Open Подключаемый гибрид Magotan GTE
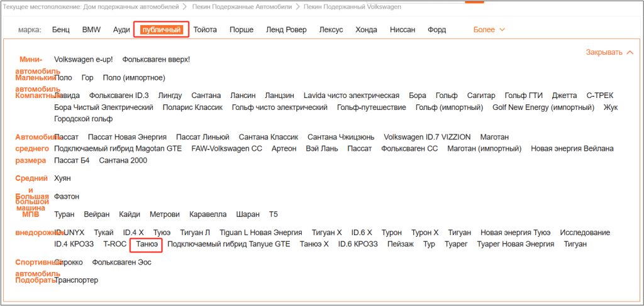The height and width of the screenshot is (306, 644). point(118,148)
